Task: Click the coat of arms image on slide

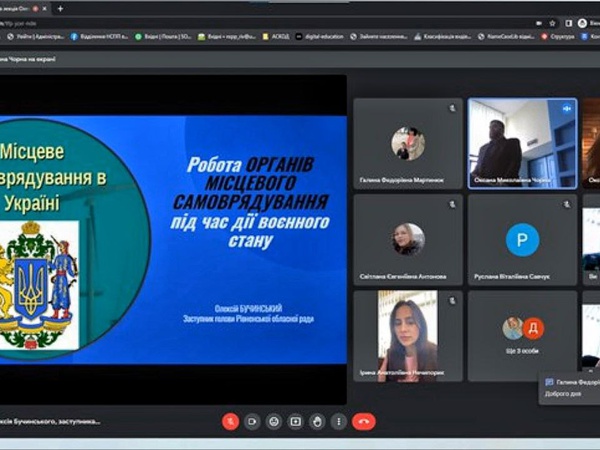Action: click(x=38, y=285)
